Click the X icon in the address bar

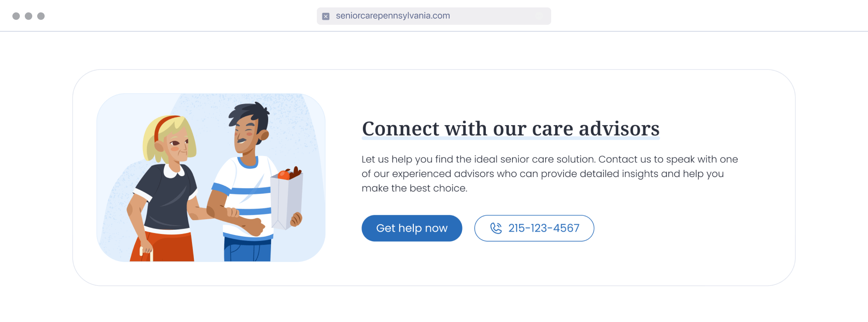click(326, 16)
